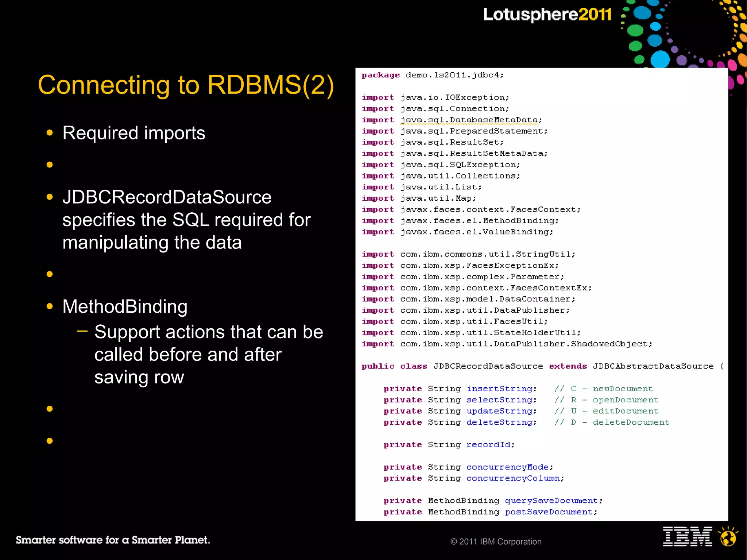747x560 pixels.
Task: Click the '© 2011 IBM Corporation' footer
Action: point(496,542)
